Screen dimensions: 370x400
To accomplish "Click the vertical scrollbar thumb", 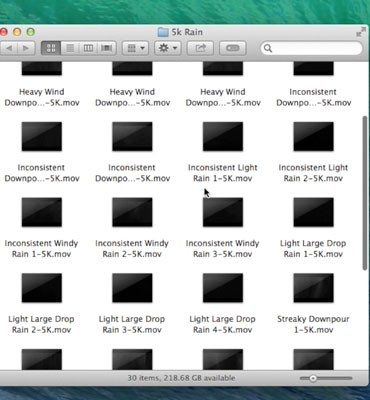I will (x=365, y=193).
